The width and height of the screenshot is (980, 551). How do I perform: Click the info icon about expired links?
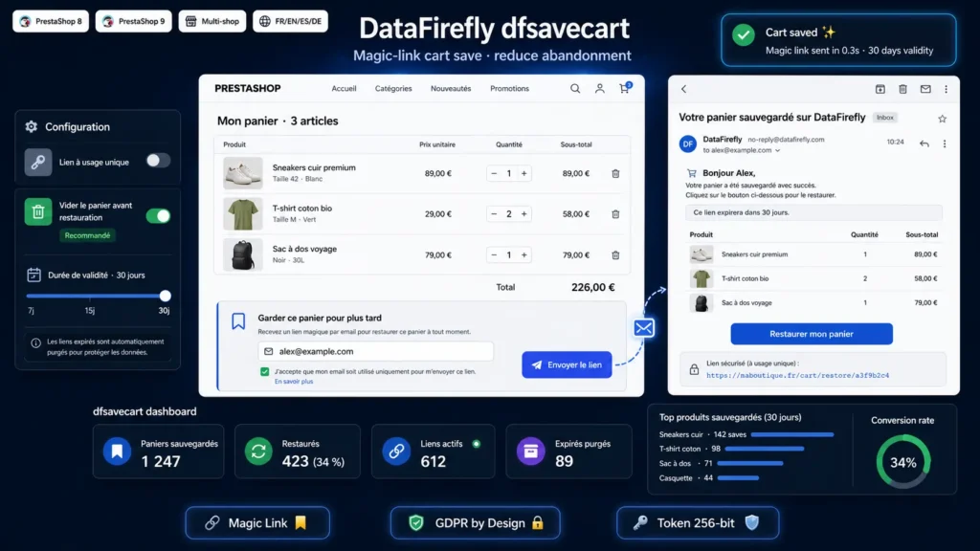[35, 343]
